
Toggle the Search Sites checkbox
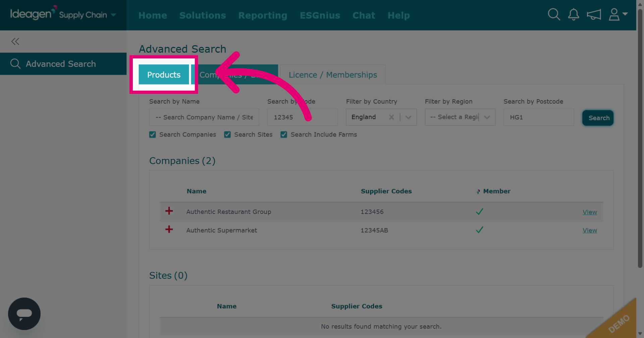pos(227,134)
